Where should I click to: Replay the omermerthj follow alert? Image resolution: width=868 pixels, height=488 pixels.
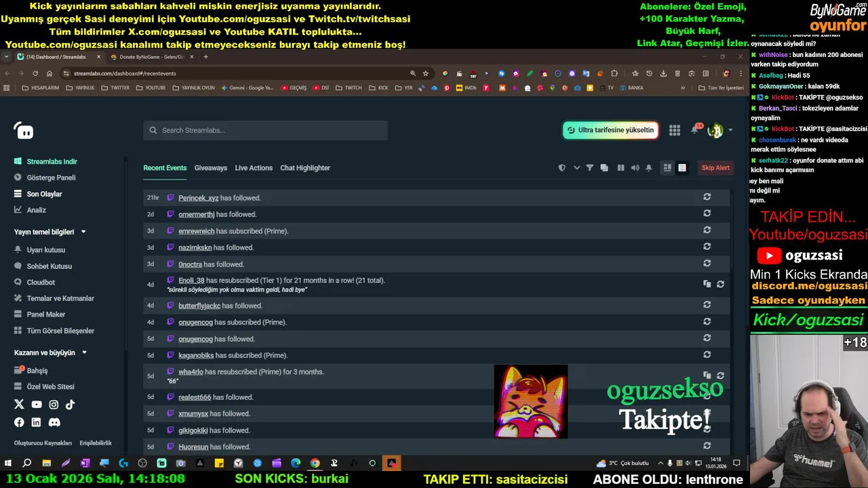(x=707, y=213)
